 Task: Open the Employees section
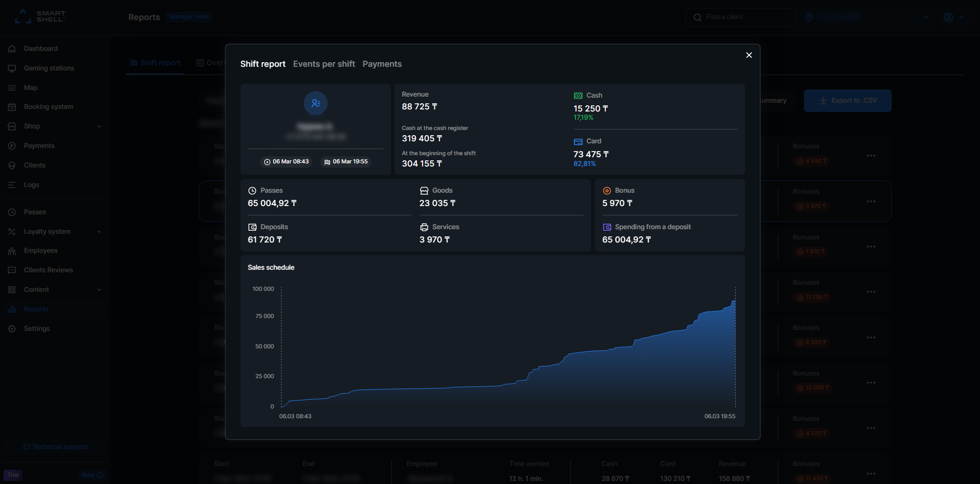pyautogui.click(x=41, y=250)
